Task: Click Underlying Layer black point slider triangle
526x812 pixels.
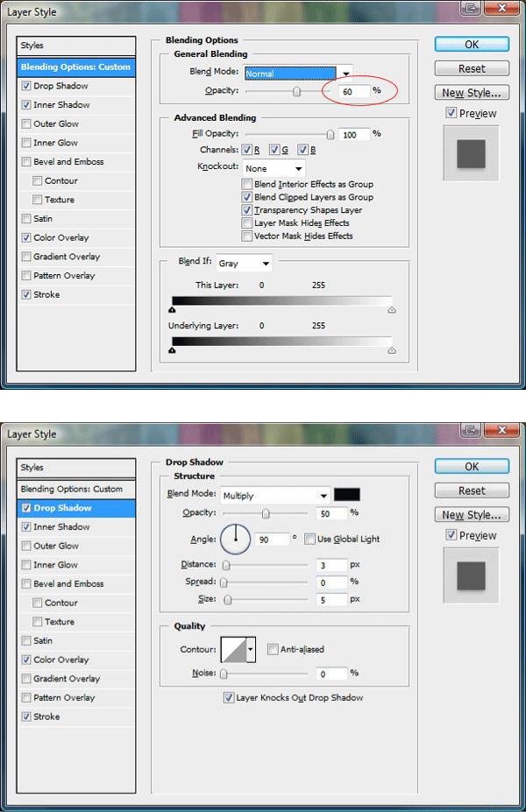Action: (172, 350)
